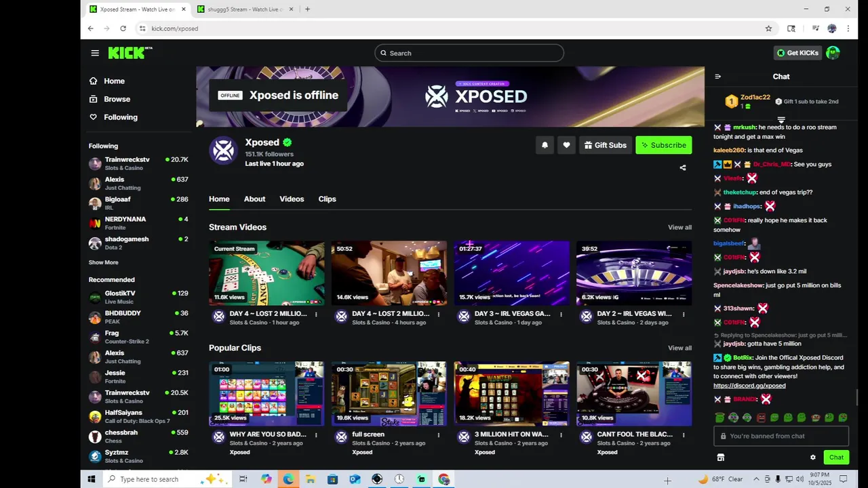Open options for WHY ARE YOU SO BAD clip
This screenshot has width=868, height=488.
pos(316,435)
